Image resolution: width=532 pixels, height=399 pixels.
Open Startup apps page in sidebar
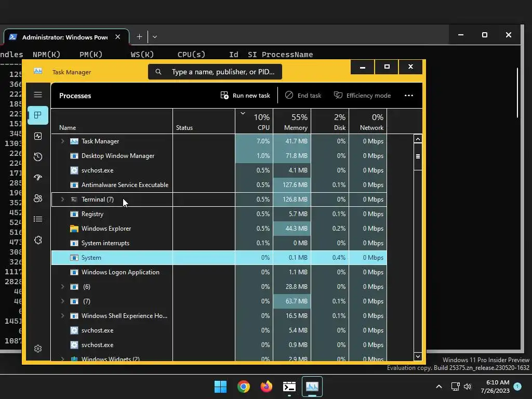(38, 178)
